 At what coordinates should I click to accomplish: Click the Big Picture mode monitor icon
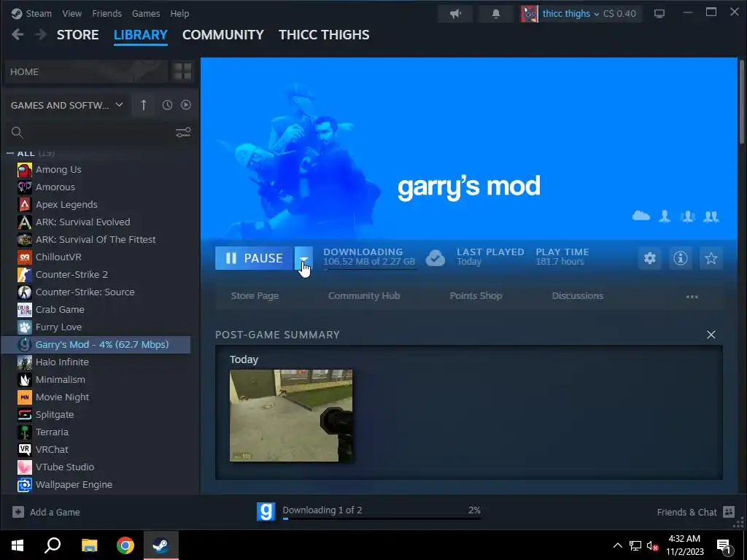659,14
